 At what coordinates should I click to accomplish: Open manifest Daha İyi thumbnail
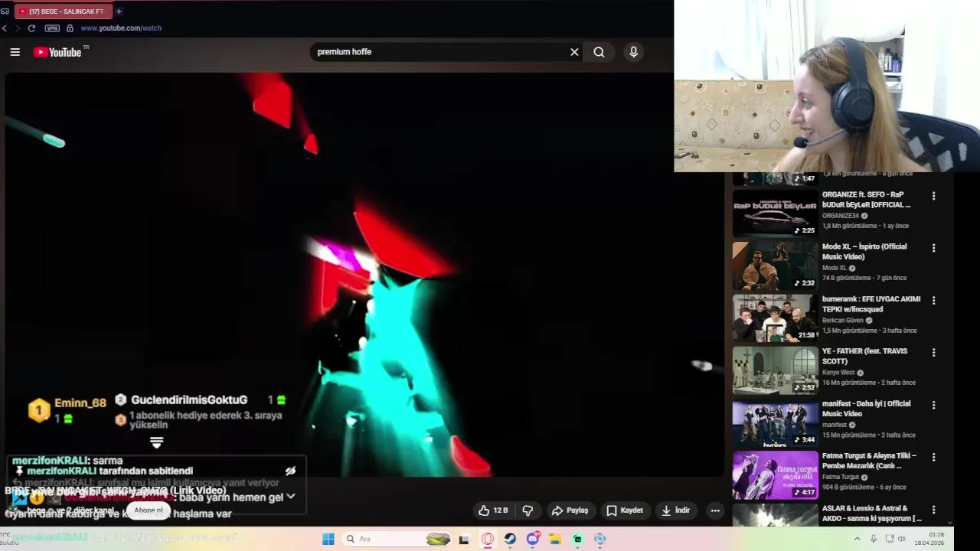tap(775, 422)
